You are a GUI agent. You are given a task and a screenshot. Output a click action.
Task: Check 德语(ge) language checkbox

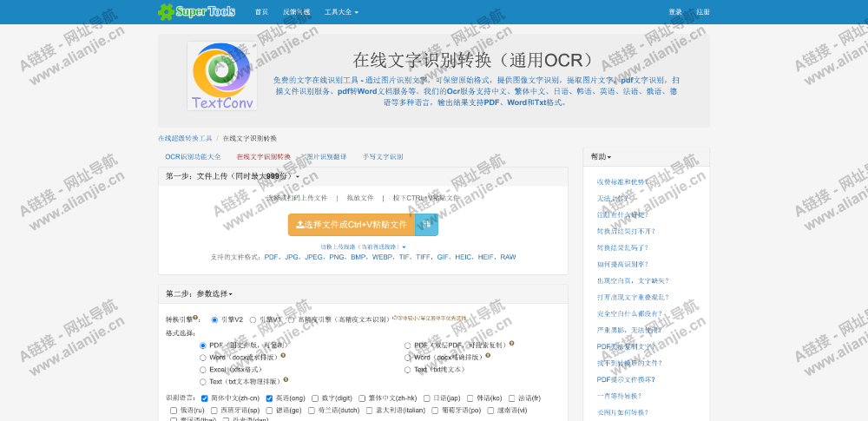click(x=269, y=411)
